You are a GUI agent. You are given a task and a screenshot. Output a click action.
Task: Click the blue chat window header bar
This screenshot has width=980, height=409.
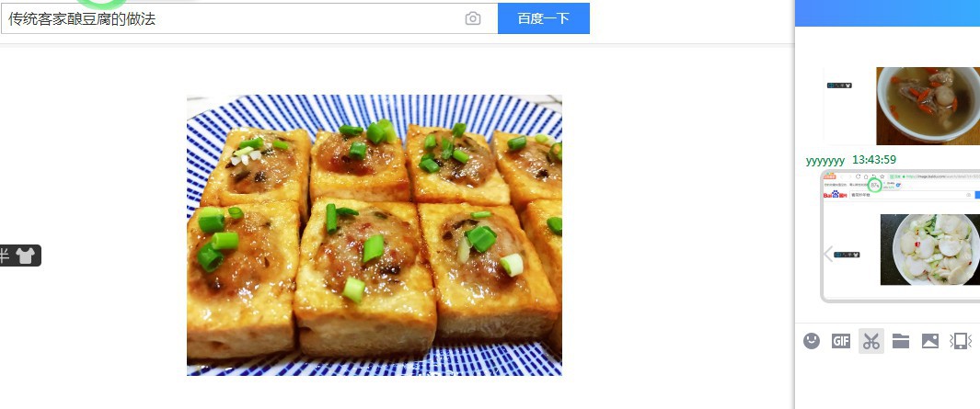[x=887, y=13]
